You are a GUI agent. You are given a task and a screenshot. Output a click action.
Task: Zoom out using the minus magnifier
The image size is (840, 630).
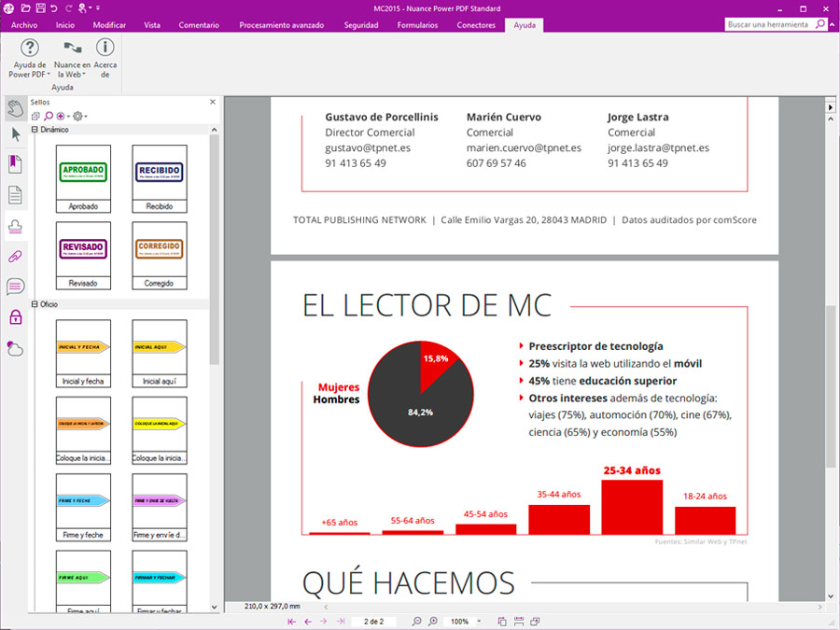tap(417, 622)
